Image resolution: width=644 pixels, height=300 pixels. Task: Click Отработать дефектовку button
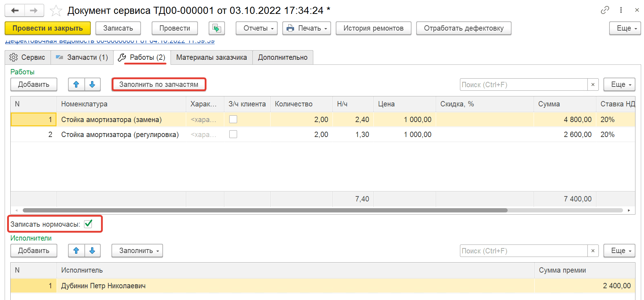[x=464, y=28]
